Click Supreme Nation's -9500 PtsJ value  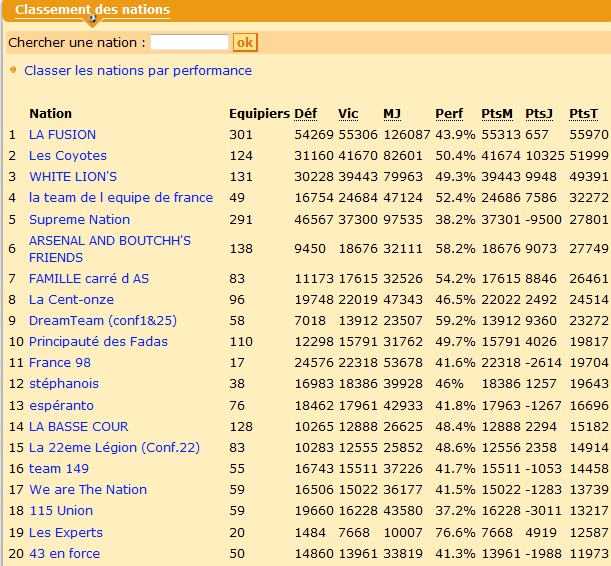[x=543, y=219]
